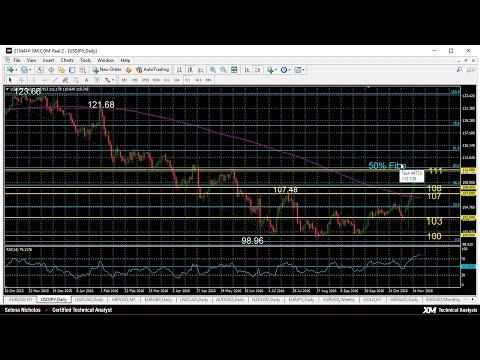This screenshot has height=360, width=480.
Task: Select the arrow cursor tool
Action: tap(10, 80)
